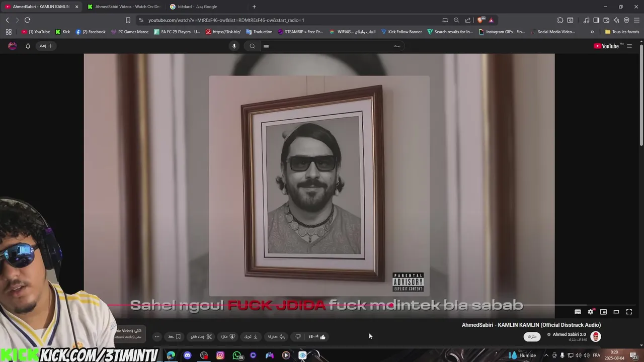
Task: Open browser apps grid icon
Action: pyautogui.click(x=9, y=32)
